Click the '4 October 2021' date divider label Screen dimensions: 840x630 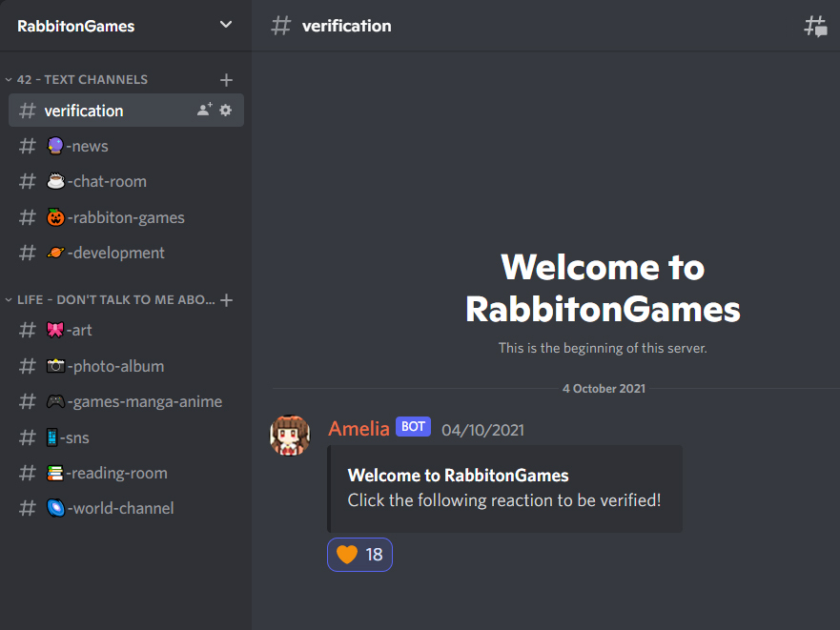click(604, 389)
